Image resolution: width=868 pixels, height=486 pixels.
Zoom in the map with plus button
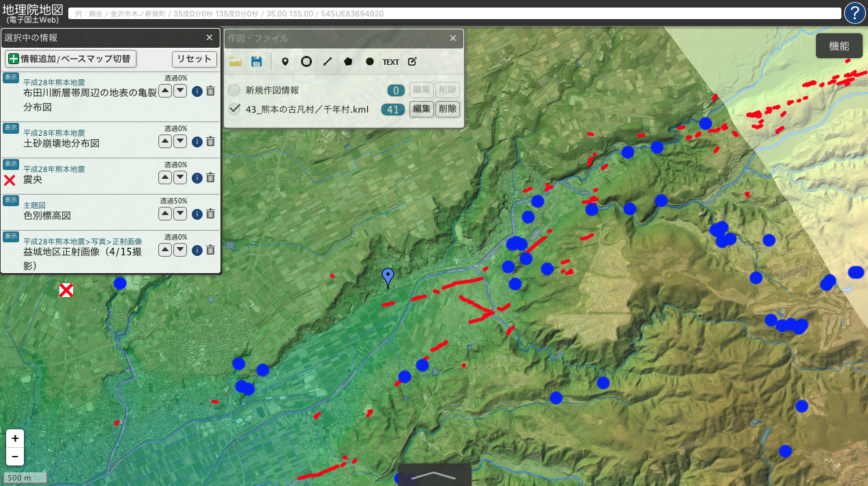pos(15,438)
